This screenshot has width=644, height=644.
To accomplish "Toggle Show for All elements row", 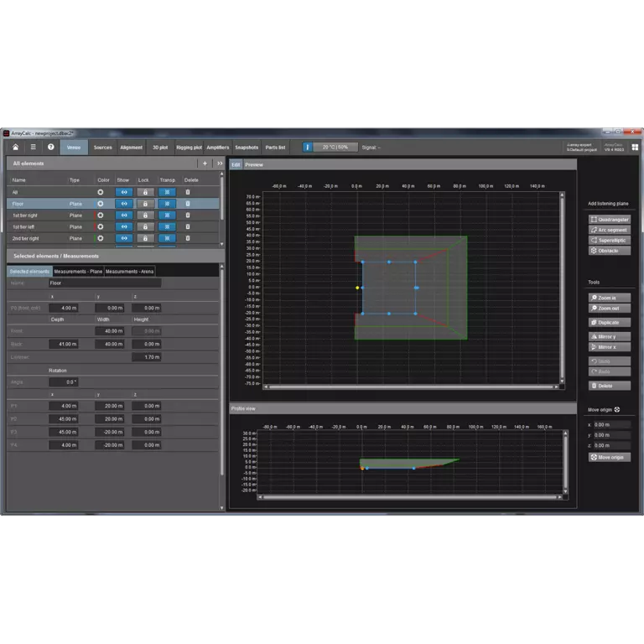I will coord(124,192).
